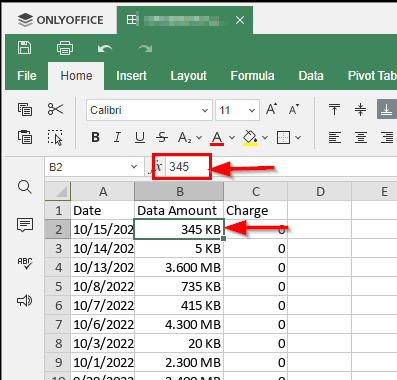Toggle bold formatting
Viewport: 397px width, 380px height.
(x=95, y=137)
